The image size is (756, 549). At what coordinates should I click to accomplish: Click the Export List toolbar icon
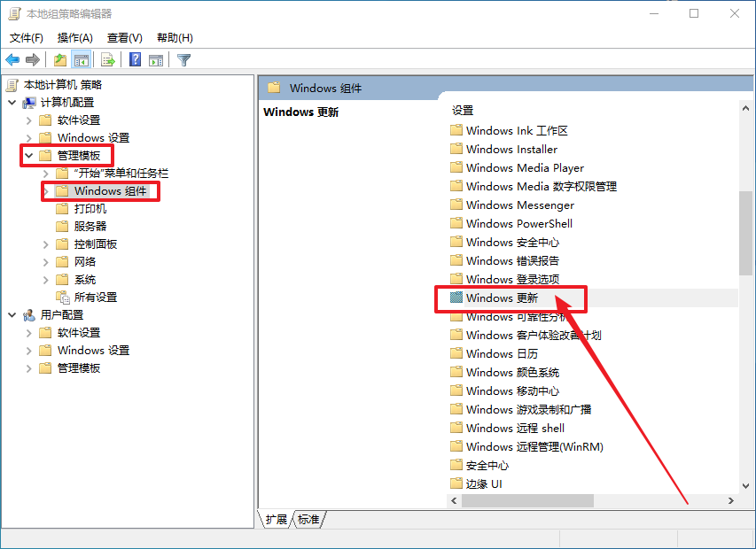[108, 60]
